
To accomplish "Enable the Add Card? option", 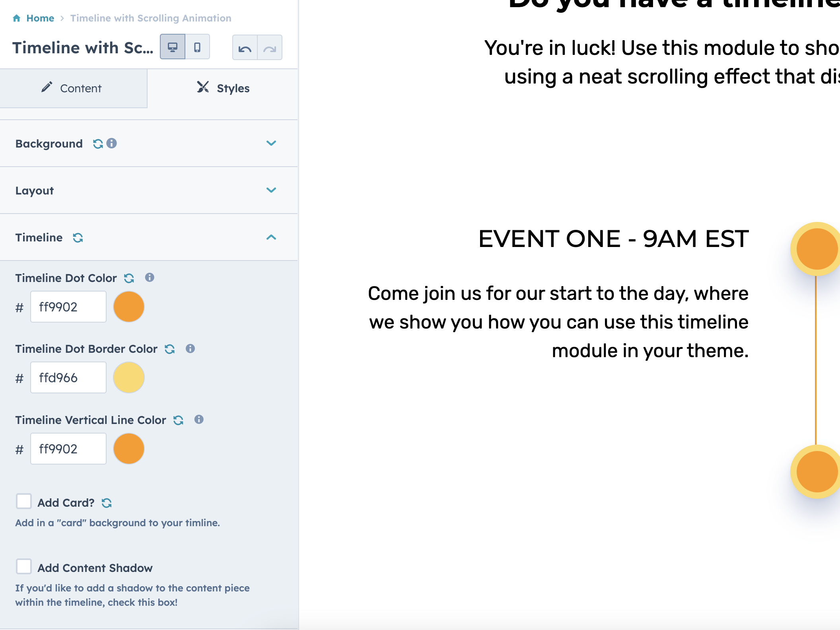I will point(24,502).
